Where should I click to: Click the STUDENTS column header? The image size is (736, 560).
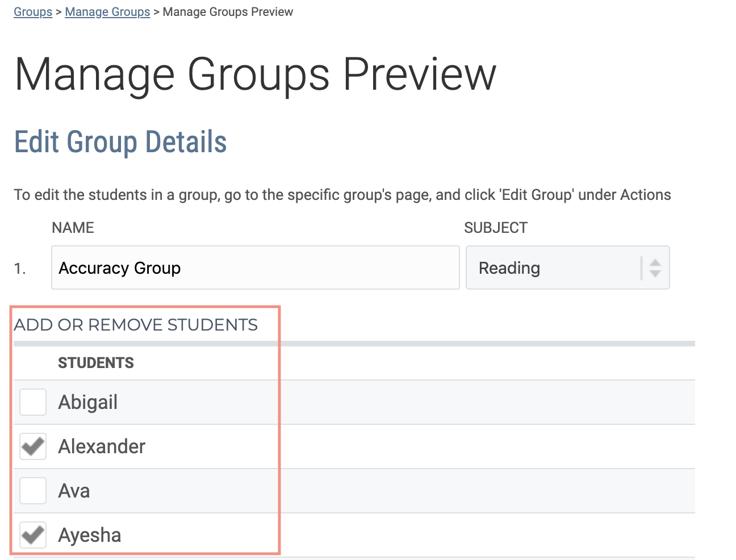click(96, 362)
